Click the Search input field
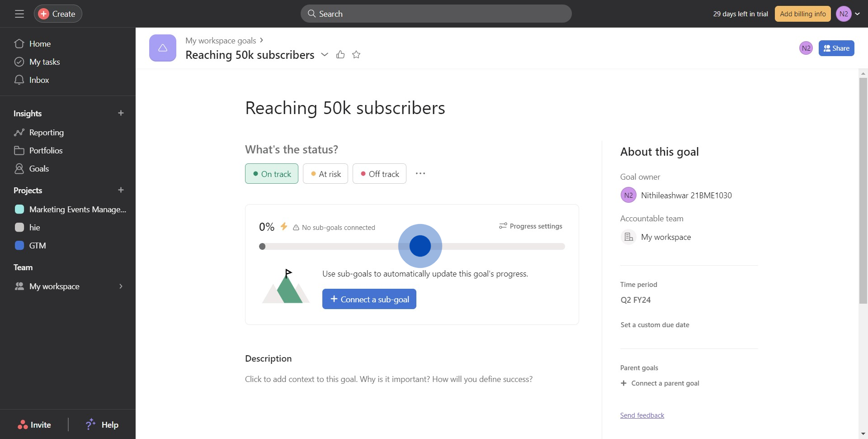The height and width of the screenshot is (439, 868). [436, 14]
